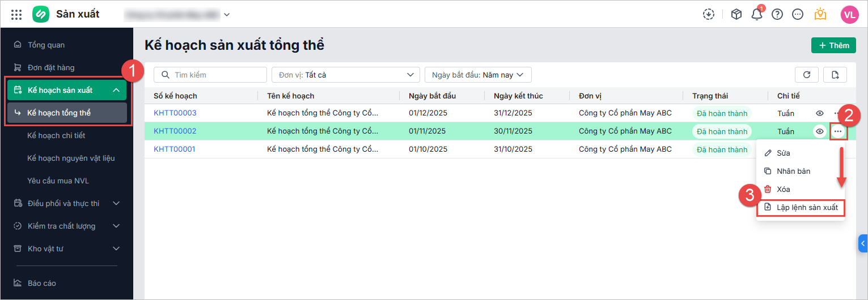Click the notification bell icon
The height and width of the screenshot is (300, 868).
tap(757, 15)
